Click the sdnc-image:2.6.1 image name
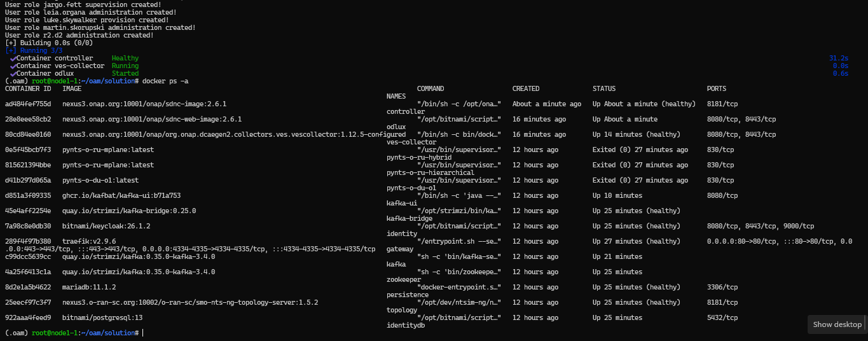The width and height of the screenshot is (868, 341). click(144, 104)
